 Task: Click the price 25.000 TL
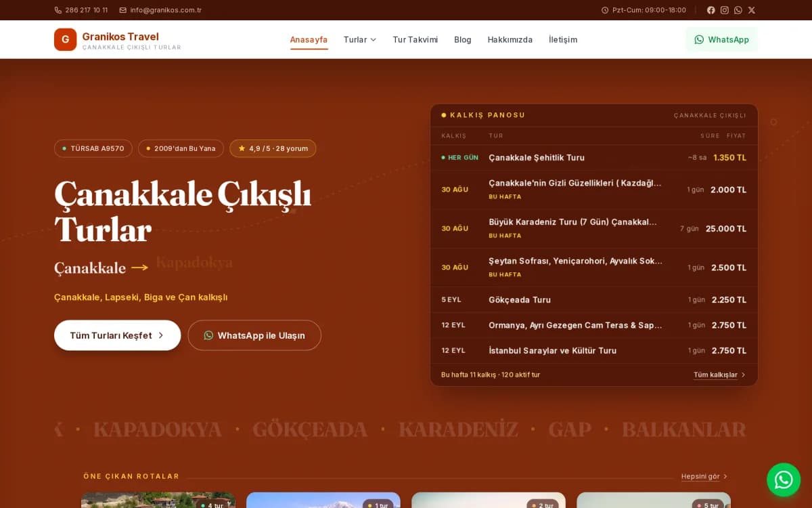726,229
